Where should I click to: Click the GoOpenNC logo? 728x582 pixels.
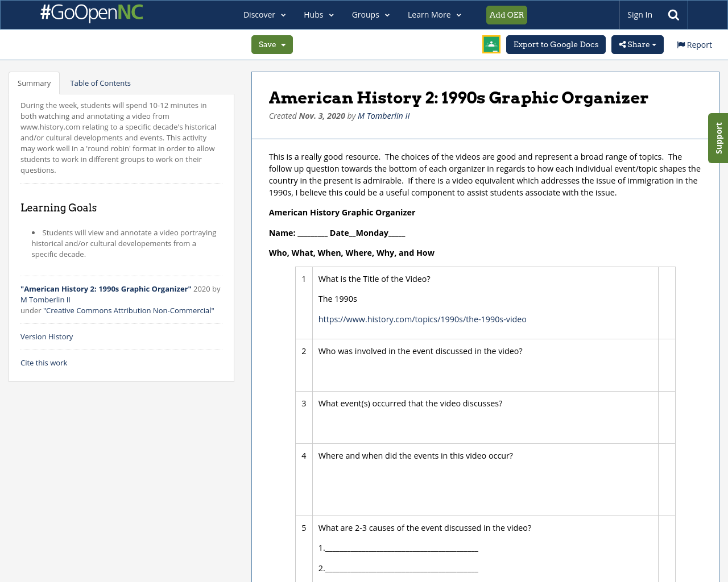click(91, 13)
